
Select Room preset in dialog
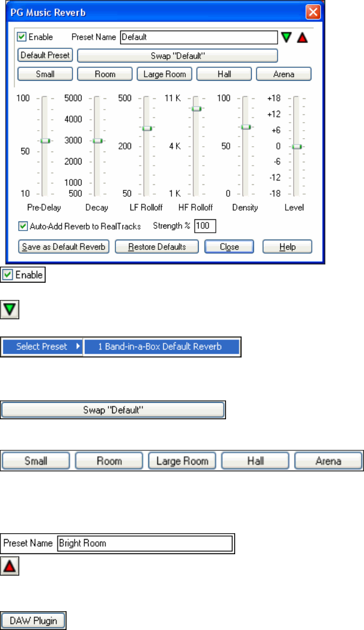coord(105,74)
